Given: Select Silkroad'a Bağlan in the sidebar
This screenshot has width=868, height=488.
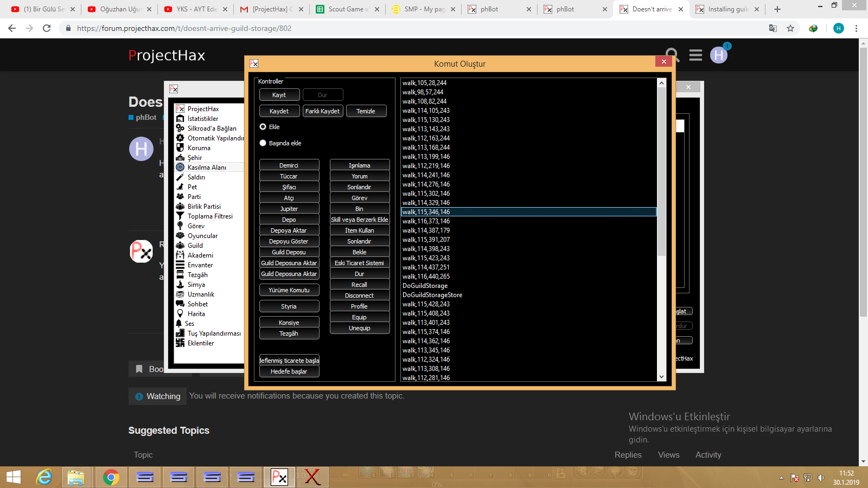Looking at the screenshot, I should (x=212, y=128).
